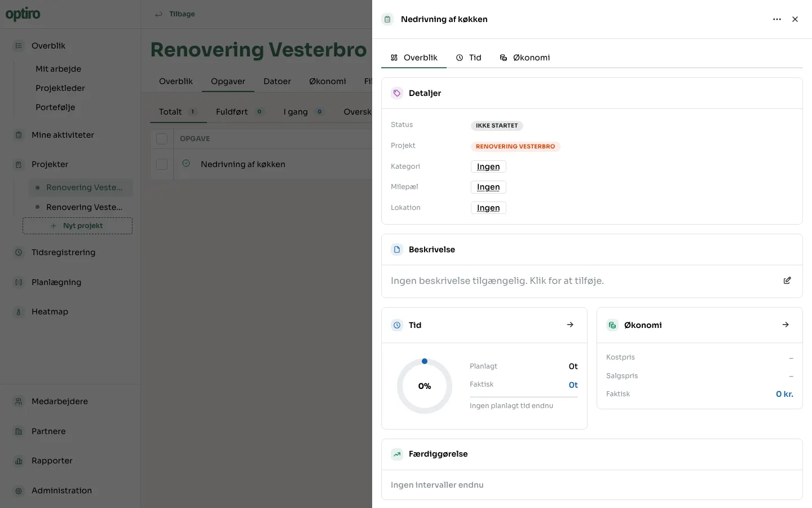Check the Nedrivning af køkken row checkbox
The image size is (812, 508).
point(162,164)
